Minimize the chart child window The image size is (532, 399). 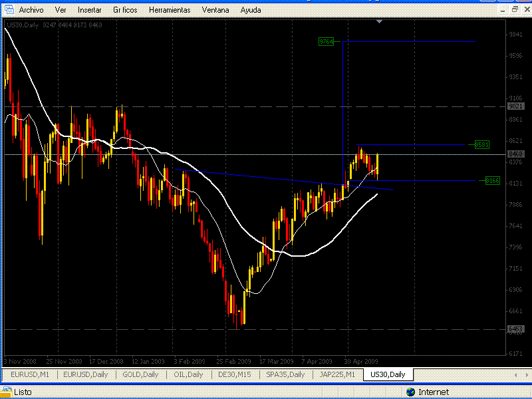tap(503, 10)
